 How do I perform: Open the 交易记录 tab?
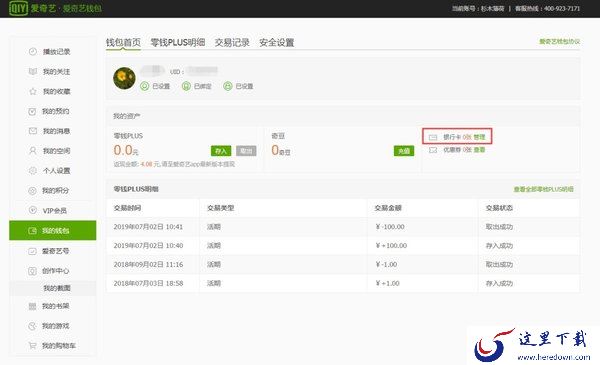click(x=232, y=42)
